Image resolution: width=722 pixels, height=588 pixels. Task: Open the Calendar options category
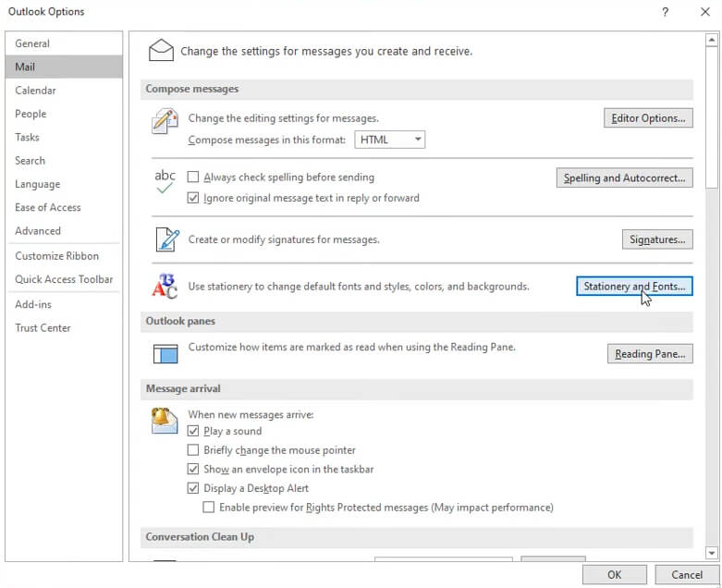click(64, 91)
